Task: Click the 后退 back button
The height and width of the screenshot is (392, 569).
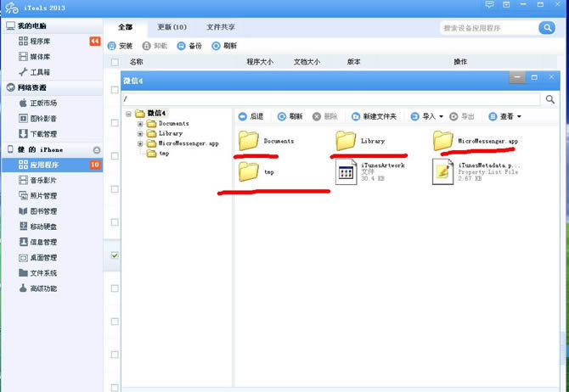Action: (x=251, y=116)
